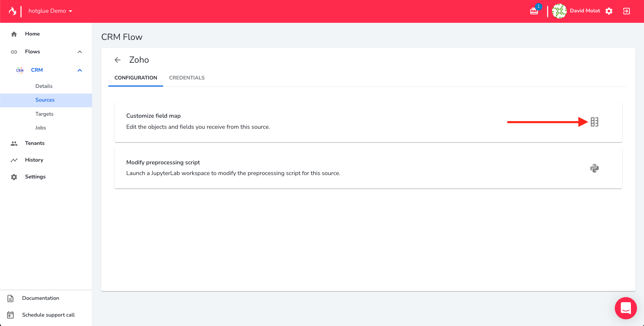The width and height of the screenshot is (644, 326).
Task: Open account settings gear in header
Action: tap(609, 11)
